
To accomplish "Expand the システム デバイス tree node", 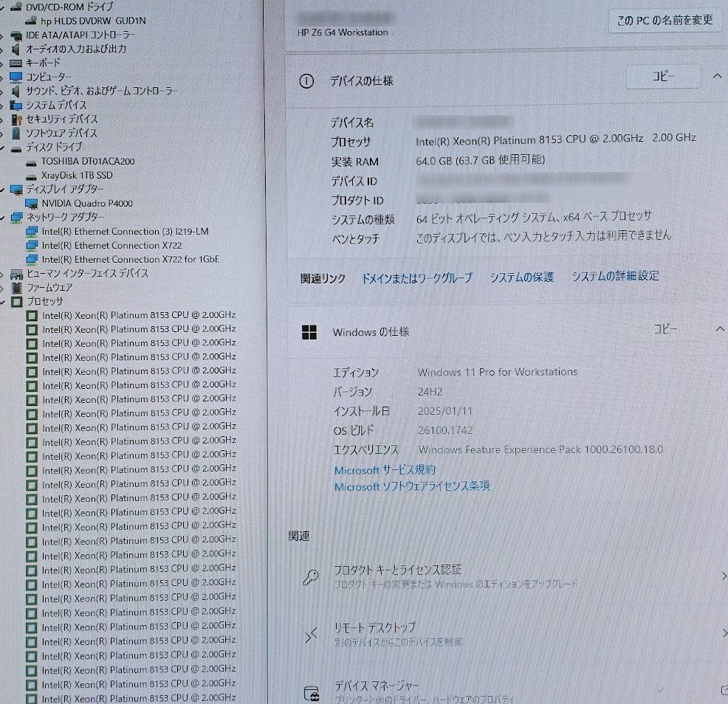I will tap(3, 106).
